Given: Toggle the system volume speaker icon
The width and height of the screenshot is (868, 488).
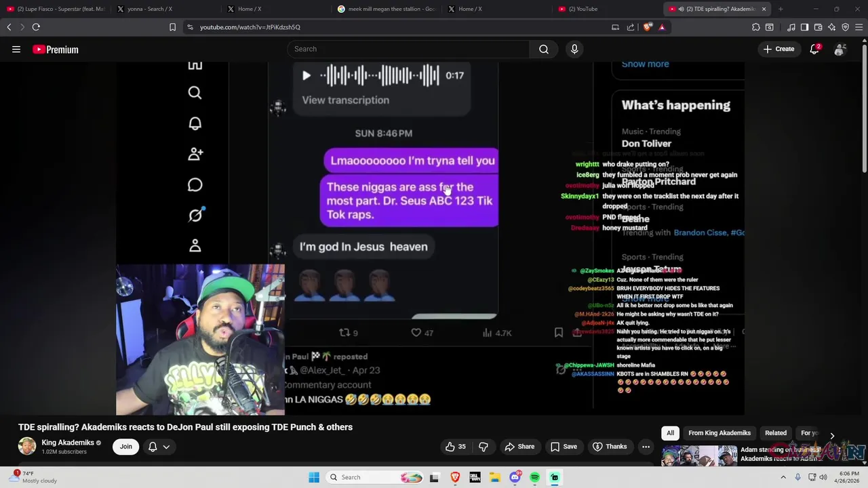Looking at the screenshot, I should (823, 477).
